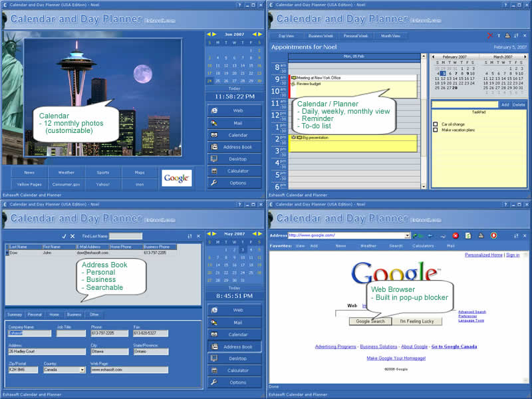Click the red X delete icon in the planner toolbar
Viewport: 532px width, 399px height.
coord(490,35)
